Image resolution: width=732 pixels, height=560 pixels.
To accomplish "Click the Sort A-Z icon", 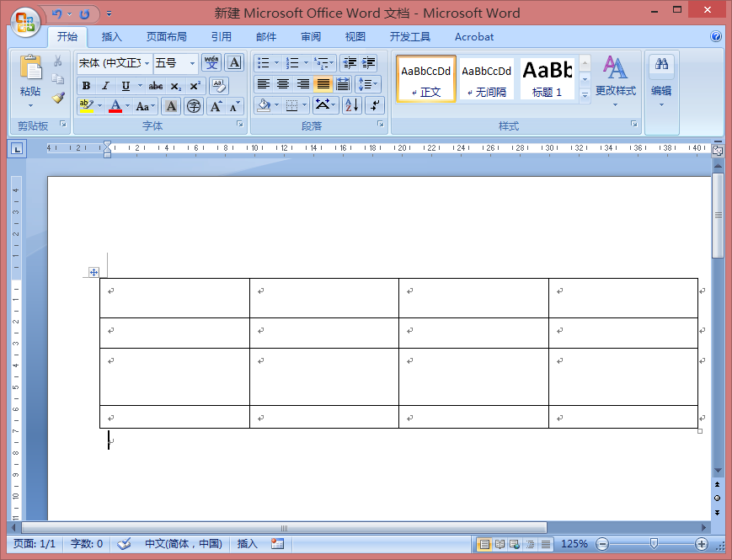I will tap(352, 105).
